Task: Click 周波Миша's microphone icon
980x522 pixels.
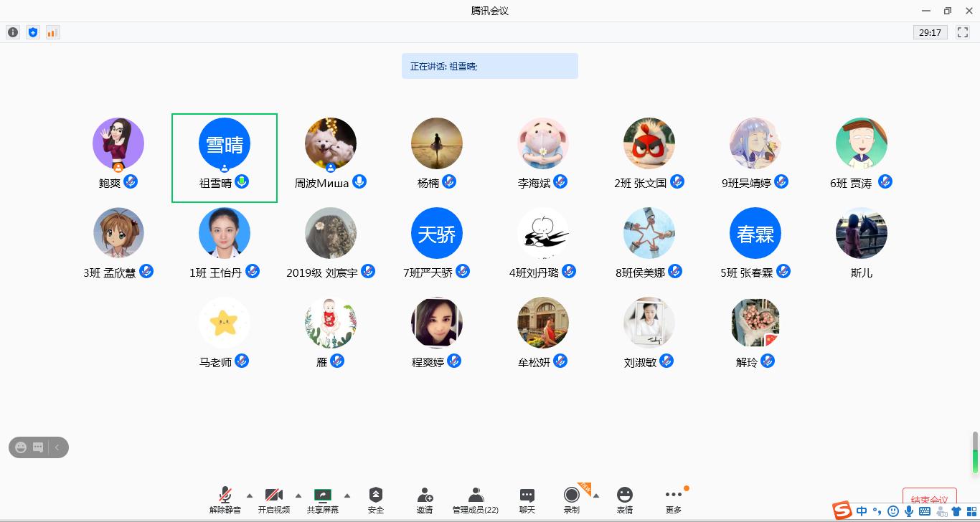Action: click(359, 182)
